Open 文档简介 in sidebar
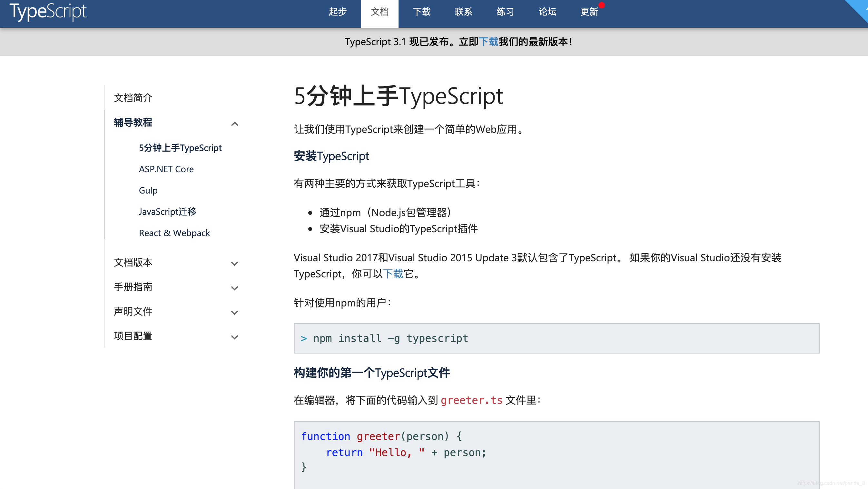The image size is (868, 489). tap(133, 98)
